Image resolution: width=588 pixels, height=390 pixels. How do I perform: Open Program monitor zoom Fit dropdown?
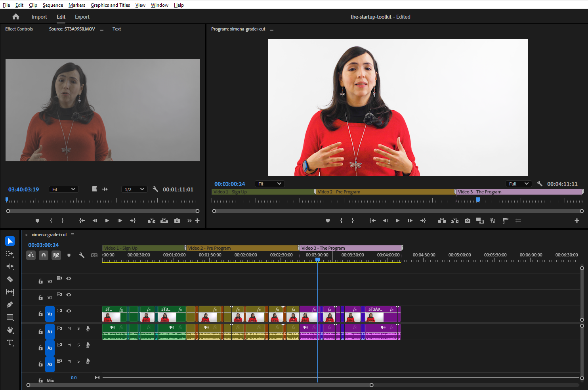(269, 184)
